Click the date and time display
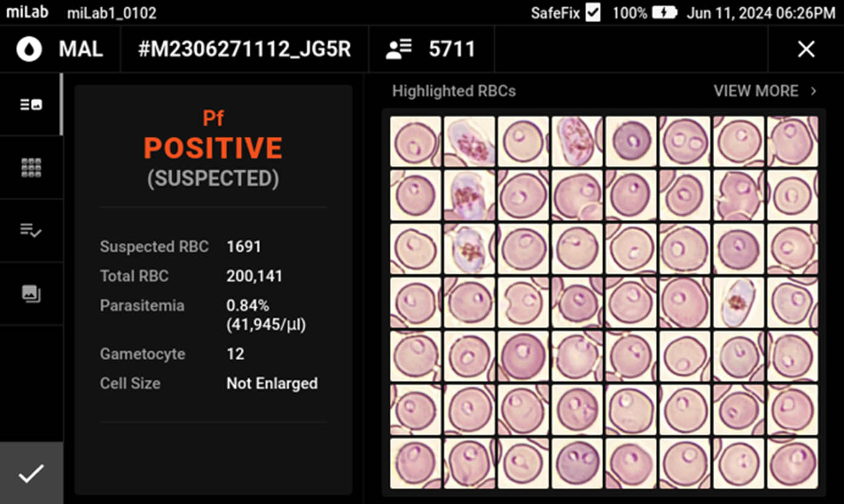Screen dimensions: 844x504 760,13
